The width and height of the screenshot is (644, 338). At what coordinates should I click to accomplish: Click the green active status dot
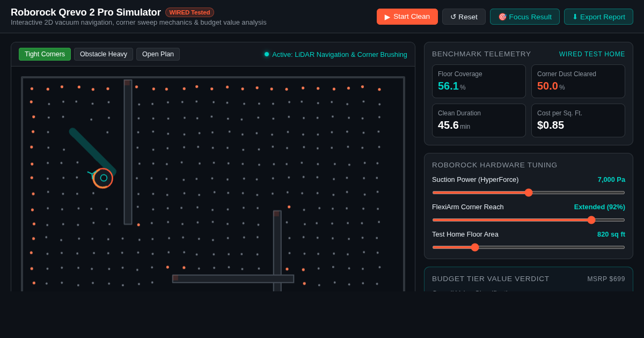(267, 54)
